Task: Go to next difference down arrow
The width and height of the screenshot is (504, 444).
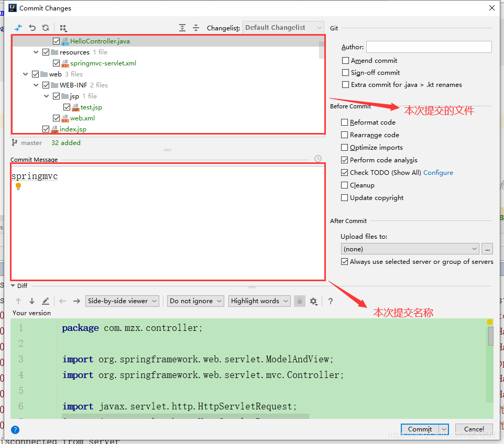Action: click(x=32, y=301)
